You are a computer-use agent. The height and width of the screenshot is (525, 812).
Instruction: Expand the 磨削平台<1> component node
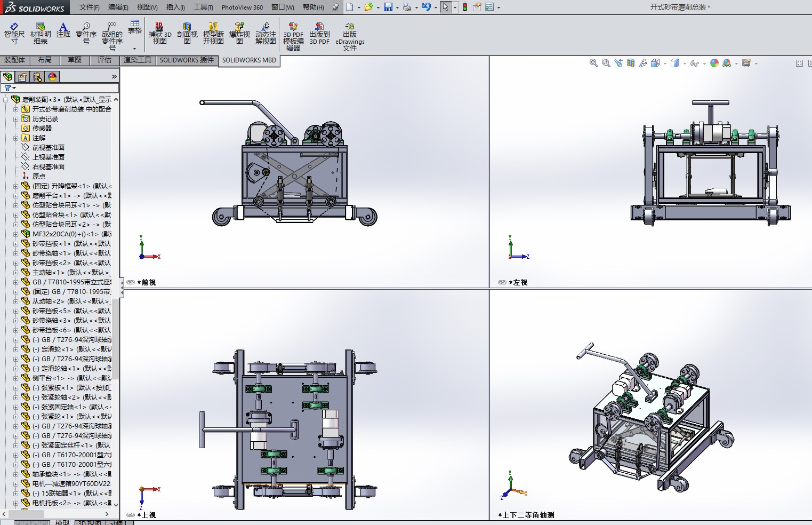click(x=15, y=196)
